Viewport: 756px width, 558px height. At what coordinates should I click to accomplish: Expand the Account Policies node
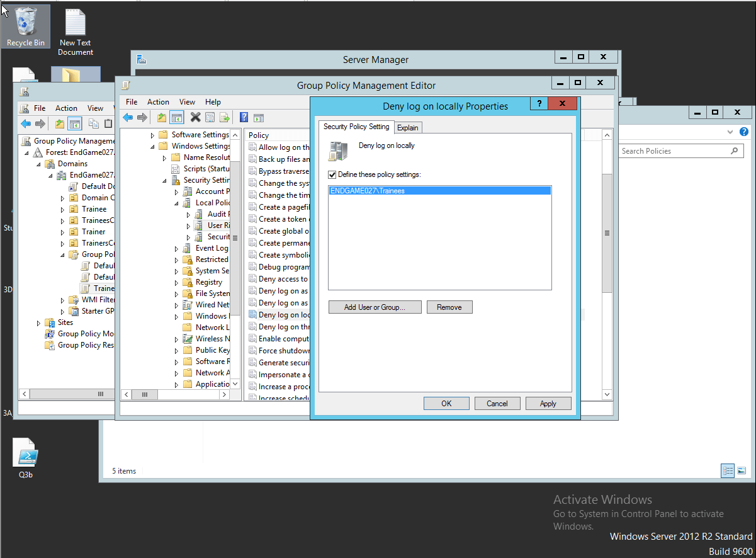176,191
